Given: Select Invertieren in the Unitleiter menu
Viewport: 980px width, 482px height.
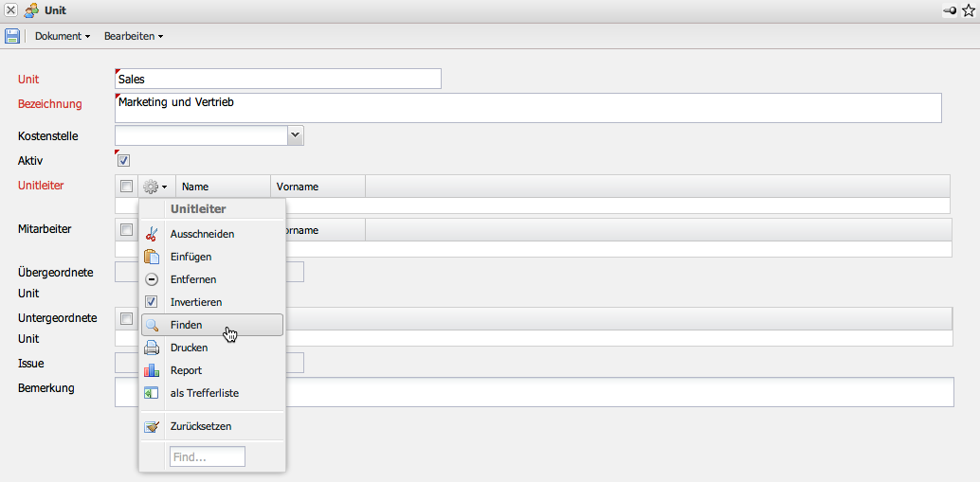Looking at the screenshot, I should point(212,301).
